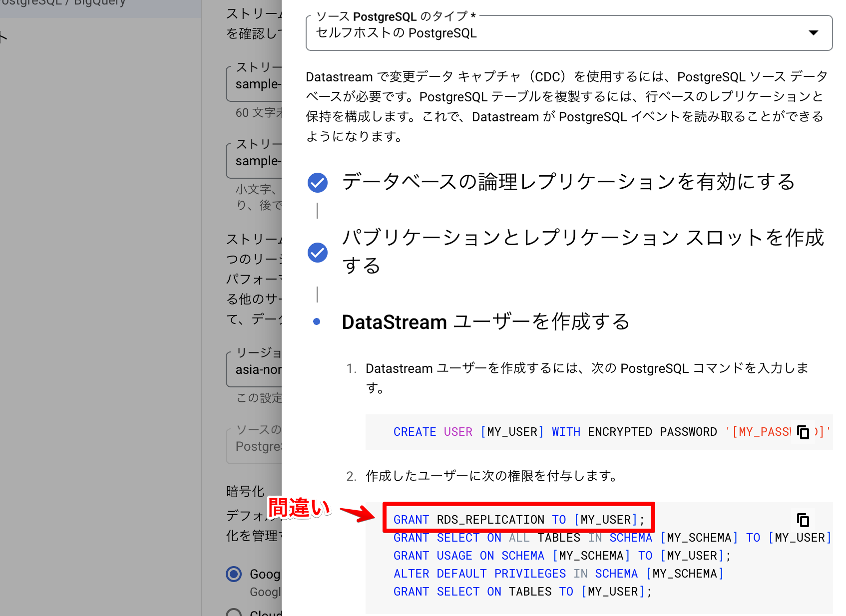
Task: Copy the GRANT privileges code block
Action: point(803,520)
